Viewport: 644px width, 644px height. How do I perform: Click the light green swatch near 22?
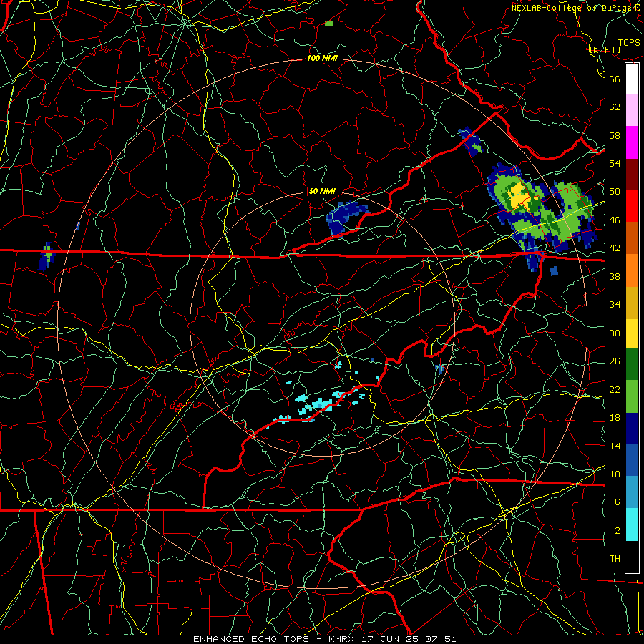[x=632, y=396]
